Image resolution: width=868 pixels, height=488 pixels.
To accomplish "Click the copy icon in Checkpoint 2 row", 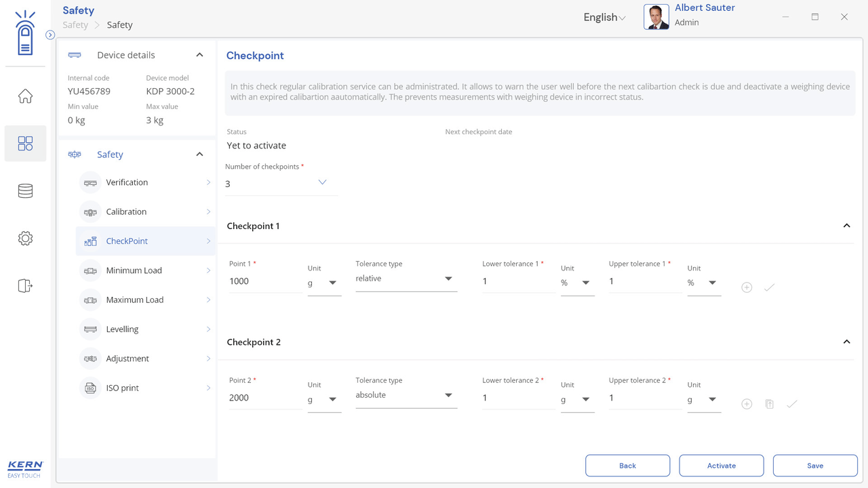I will pyautogui.click(x=769, y=404).
